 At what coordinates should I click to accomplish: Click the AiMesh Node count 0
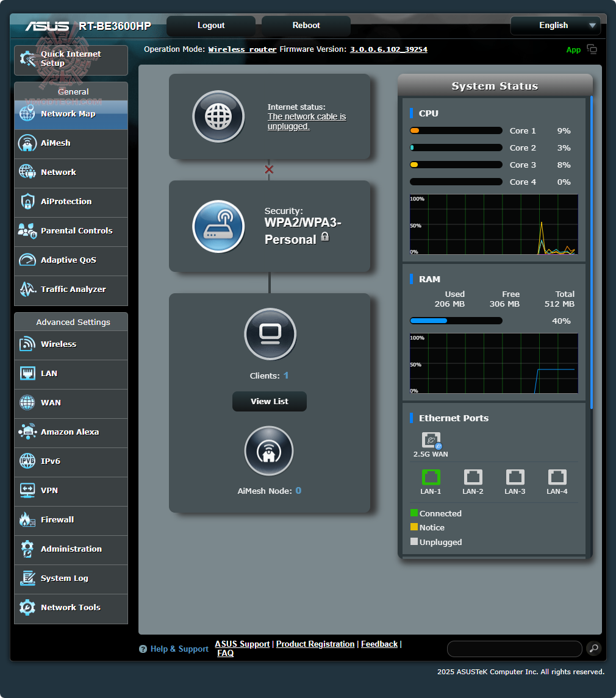click(298, 491)
